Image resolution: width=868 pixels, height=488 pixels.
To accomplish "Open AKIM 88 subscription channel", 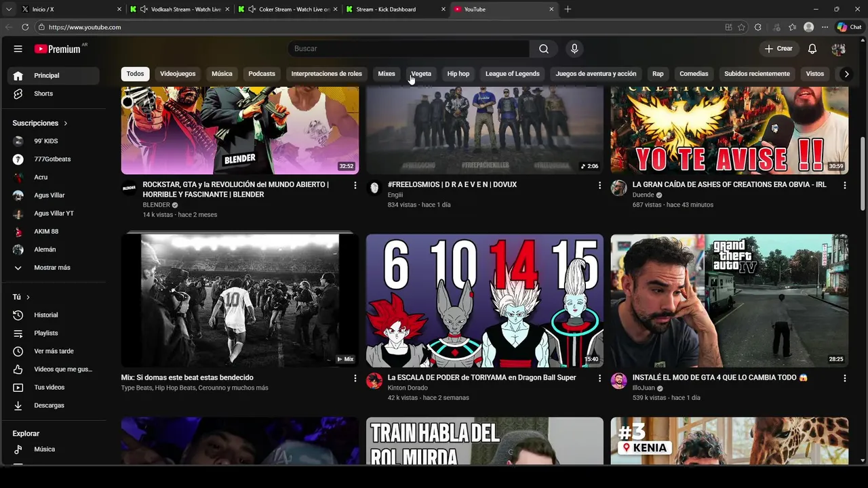I will pos(53,231).
